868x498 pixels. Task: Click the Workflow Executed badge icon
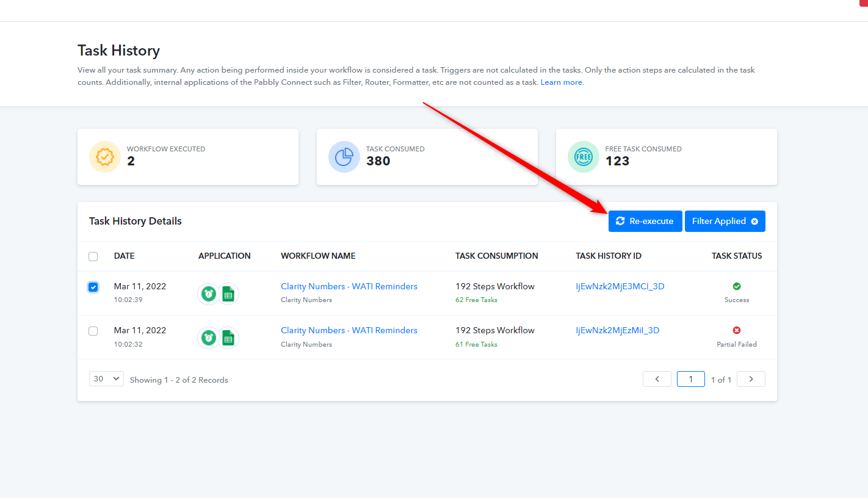tap(105, 157)
